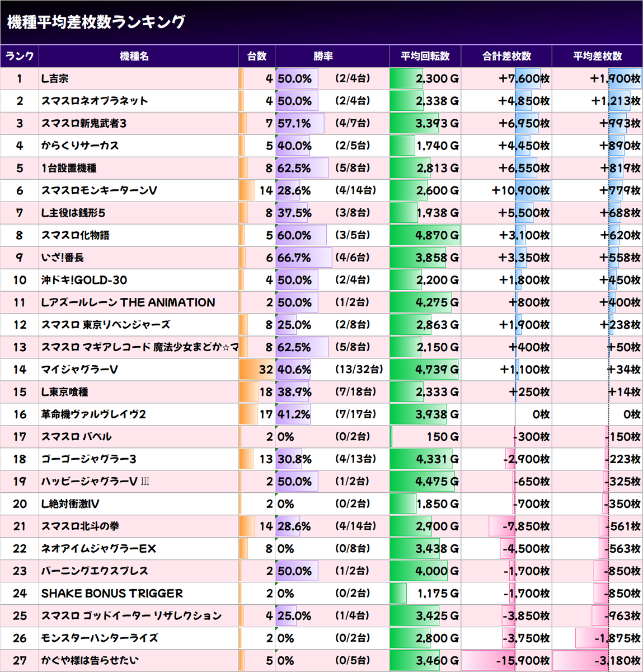Click win rate 62.5% for 1台設置機種
643x672 pixels.
pos(294,168)
